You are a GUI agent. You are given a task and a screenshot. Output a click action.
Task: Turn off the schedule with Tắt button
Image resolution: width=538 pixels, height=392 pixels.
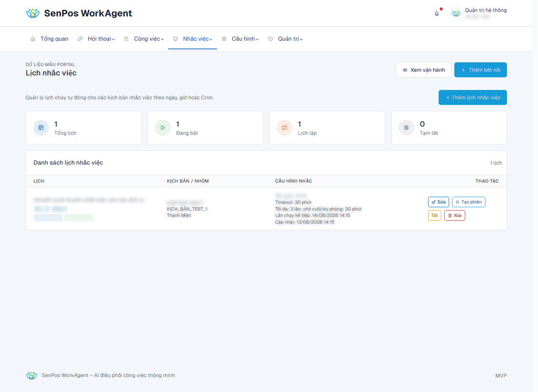pyautogui.click(x=435, y=216)
